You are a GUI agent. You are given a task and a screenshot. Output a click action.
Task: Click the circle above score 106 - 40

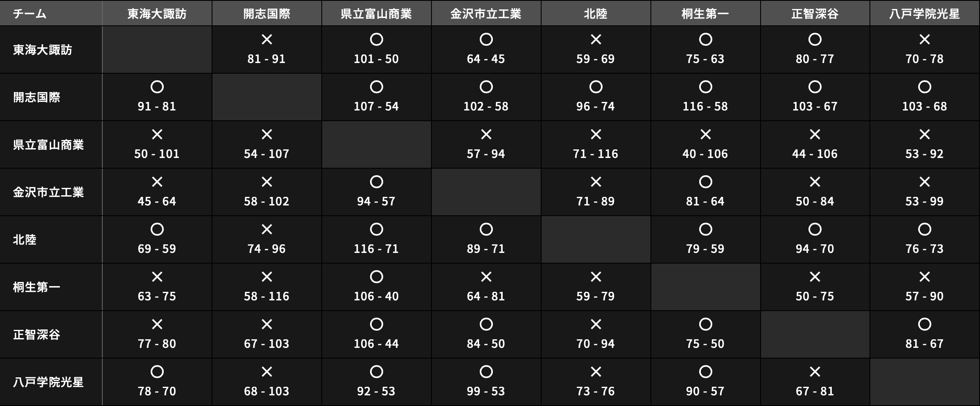pyautogui.click(x=376, y=277)
